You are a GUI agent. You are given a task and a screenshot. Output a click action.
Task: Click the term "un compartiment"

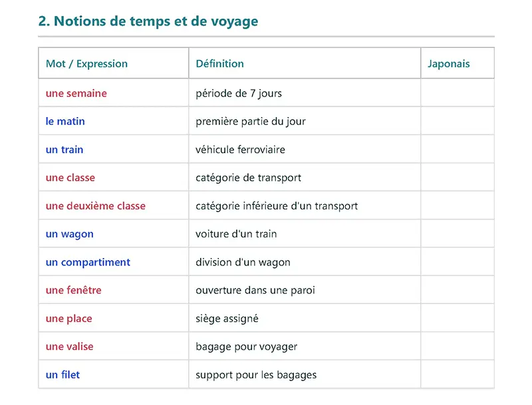tap(88, 262)
